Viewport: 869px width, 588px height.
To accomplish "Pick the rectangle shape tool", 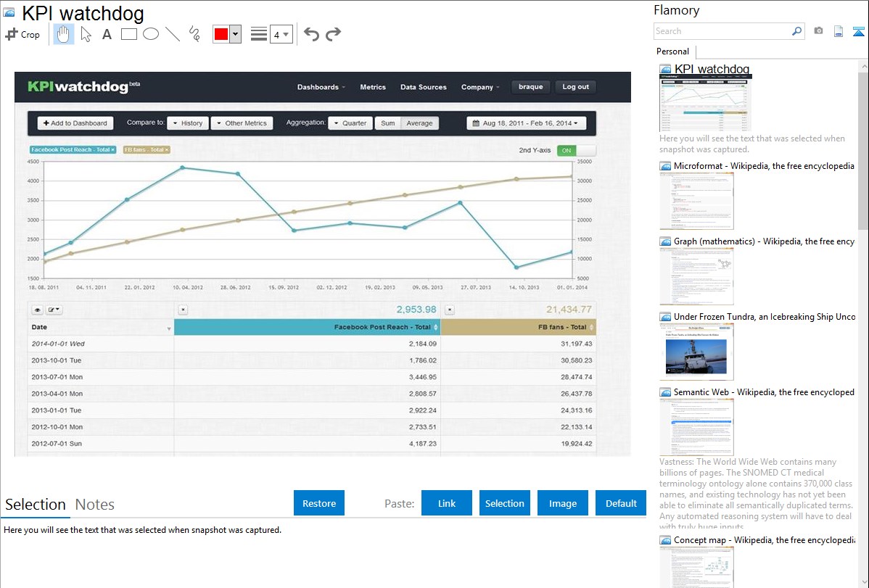I will pos(128,34).
